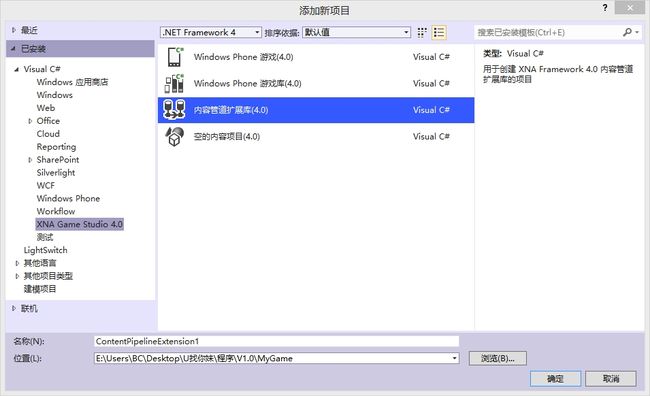Click the 浏览(B)... button
Viewport: 650px width, 396px height.
coord(497,358)
